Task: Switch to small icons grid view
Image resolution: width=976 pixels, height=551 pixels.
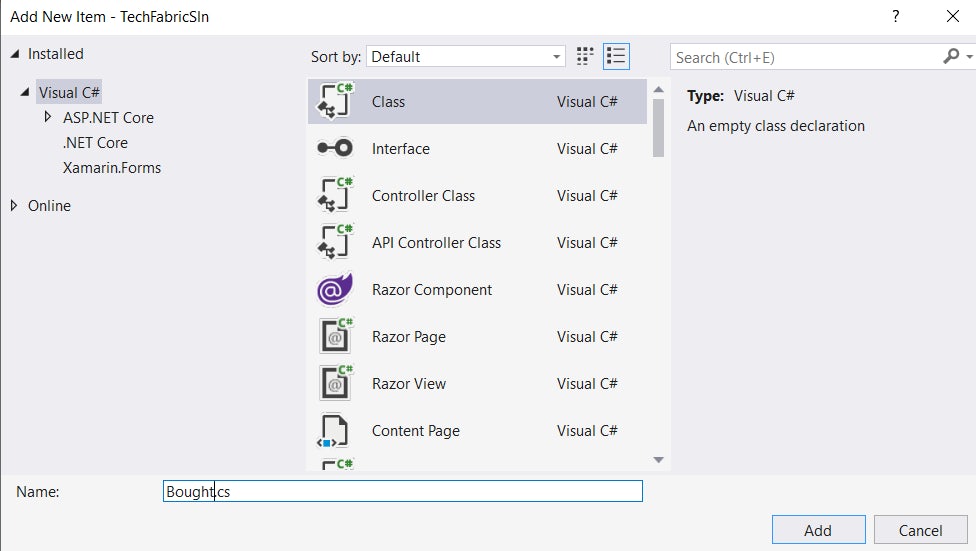Action: pos(584,57)
